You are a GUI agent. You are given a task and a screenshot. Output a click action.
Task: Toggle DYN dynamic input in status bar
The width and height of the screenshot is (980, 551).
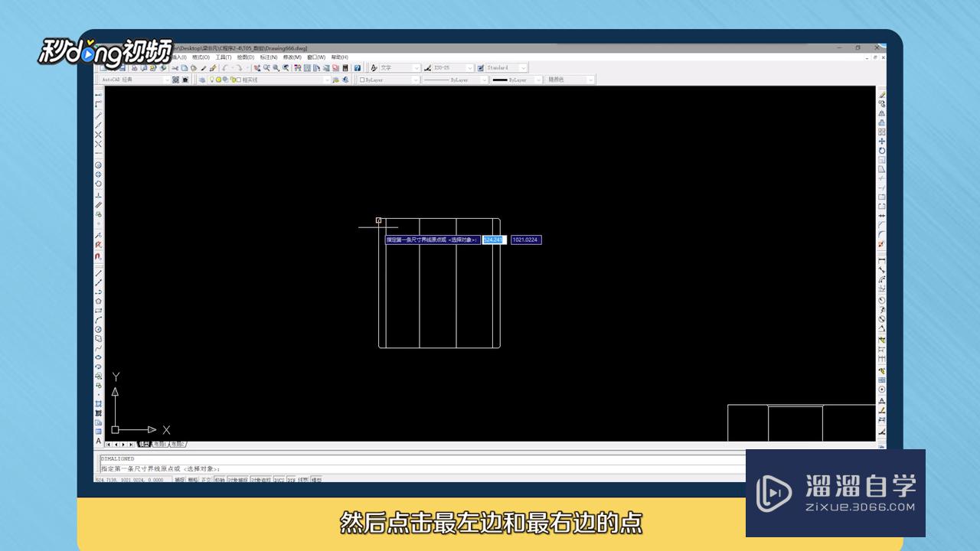pos(292,479)
